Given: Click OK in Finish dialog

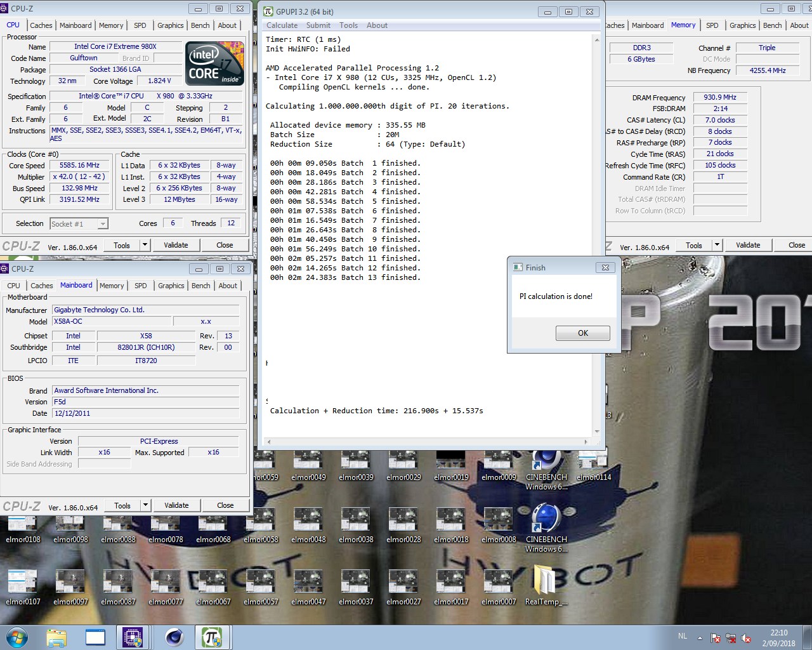Looking at the screenshot, I should [x=582, y=333].
